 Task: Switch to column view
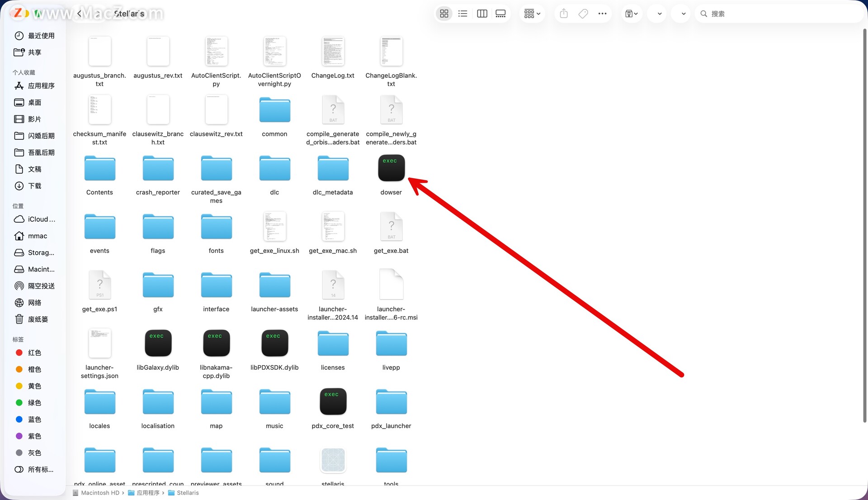click(x=482, y=14)
